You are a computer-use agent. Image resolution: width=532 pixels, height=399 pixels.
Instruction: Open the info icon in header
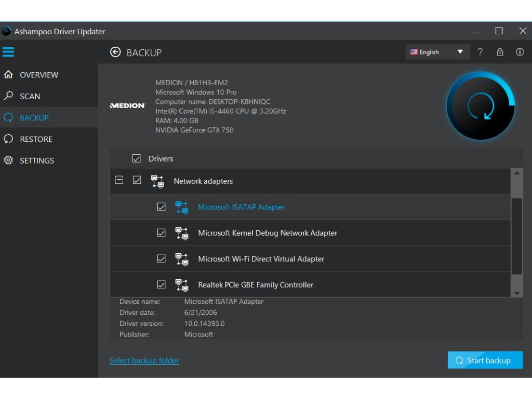pyautogui.click(x=520, y=52)
